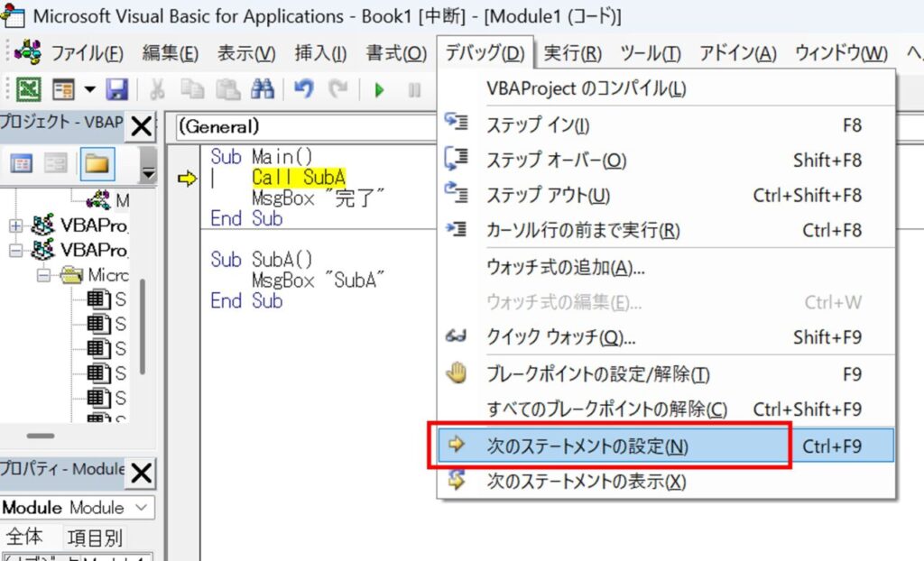Click the Insert UserForm toolbar icon
The image size is (924, 561).
(x=63, y=89)
